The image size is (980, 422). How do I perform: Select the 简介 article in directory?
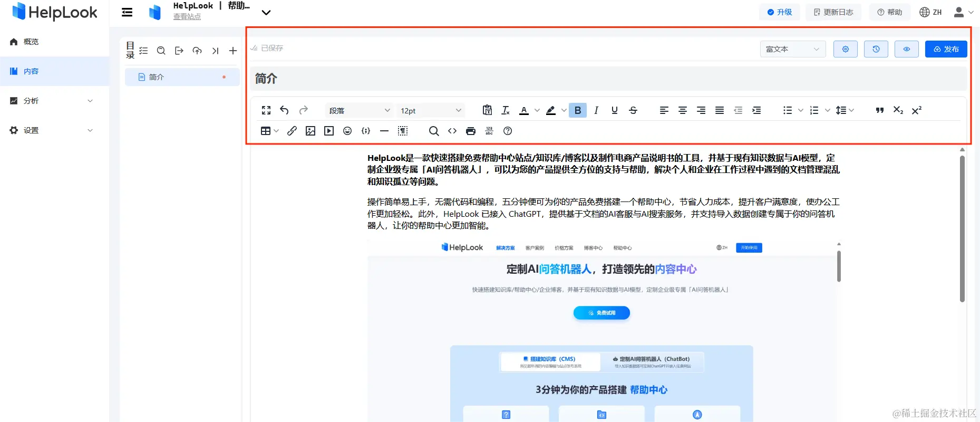(182, 77)
